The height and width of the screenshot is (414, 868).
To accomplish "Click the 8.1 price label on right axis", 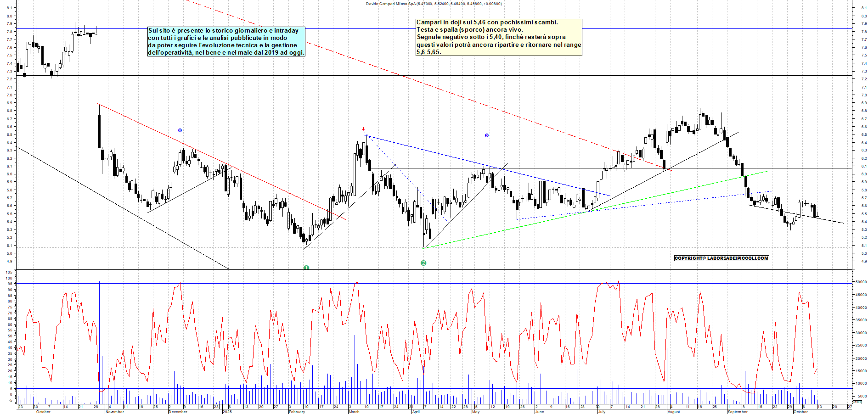I will [864, 8].
